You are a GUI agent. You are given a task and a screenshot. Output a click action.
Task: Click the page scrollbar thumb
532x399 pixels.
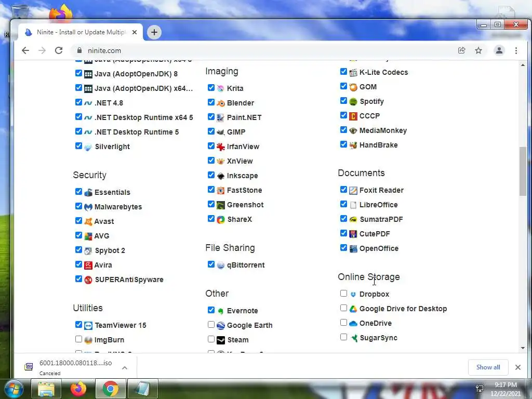coord(523,171)
